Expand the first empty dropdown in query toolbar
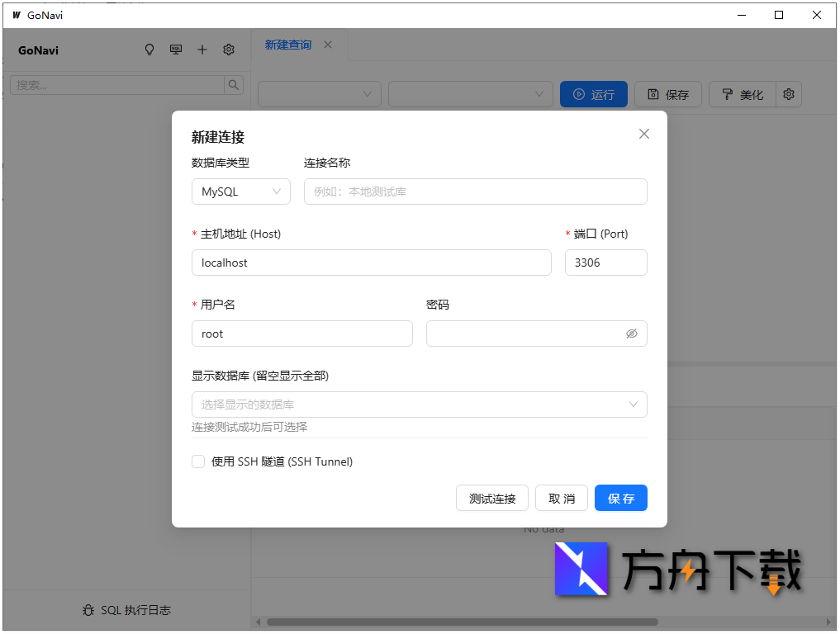The image size is (840, 634). click(319, 94)
